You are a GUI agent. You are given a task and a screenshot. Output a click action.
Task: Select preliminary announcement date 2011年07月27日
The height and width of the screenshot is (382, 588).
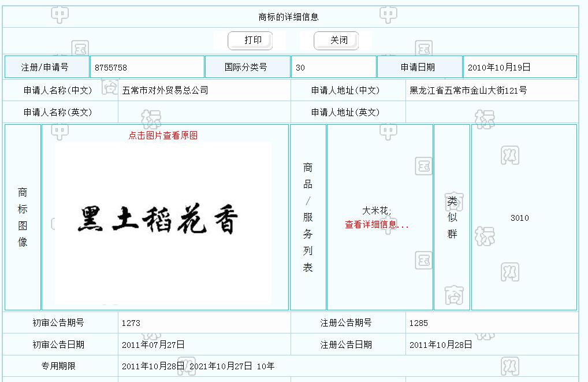[x=153, y=344]
